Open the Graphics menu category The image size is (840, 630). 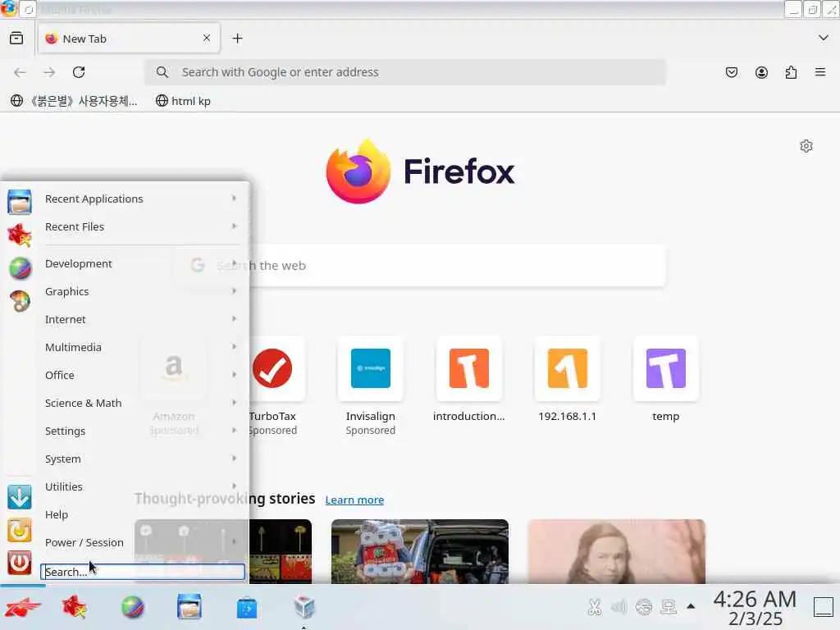142,291
